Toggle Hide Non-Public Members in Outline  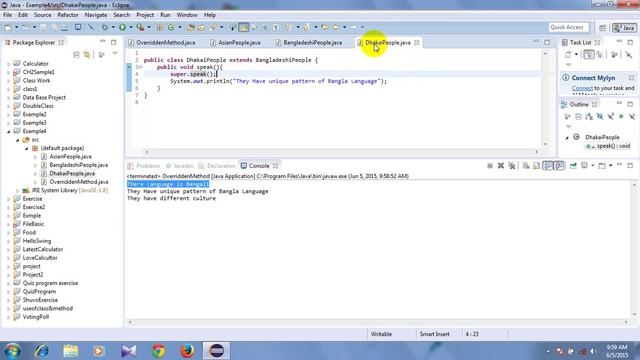pyautogui.click(x=621, y=117)
